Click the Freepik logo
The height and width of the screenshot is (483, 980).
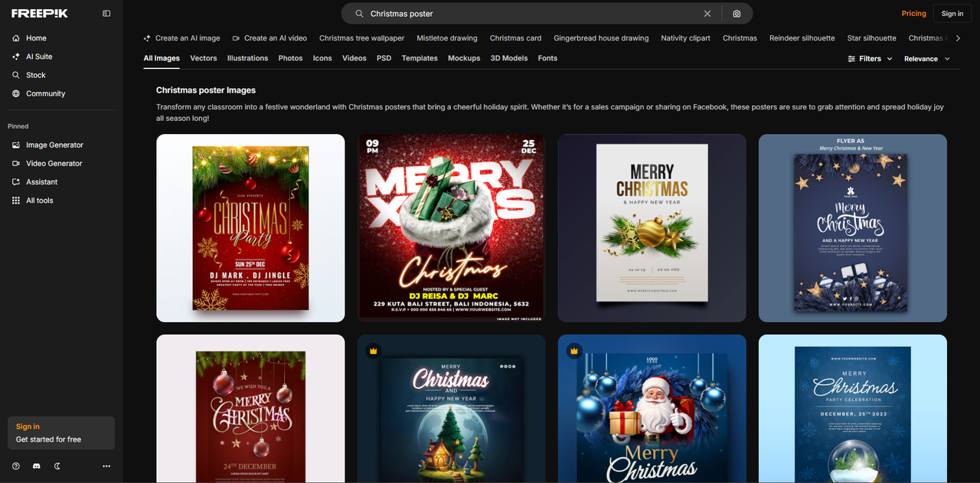[x=40, y=13]
